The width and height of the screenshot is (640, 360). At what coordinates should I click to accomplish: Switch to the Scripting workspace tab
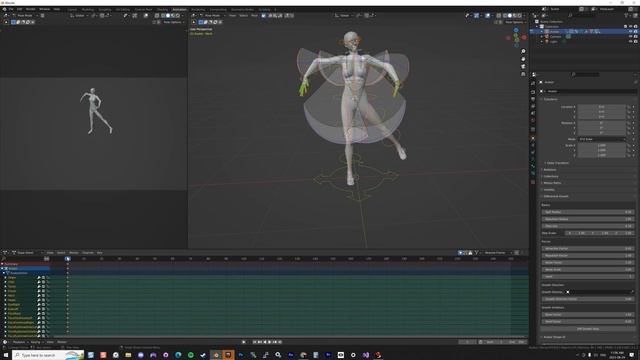tap(264, 9)
